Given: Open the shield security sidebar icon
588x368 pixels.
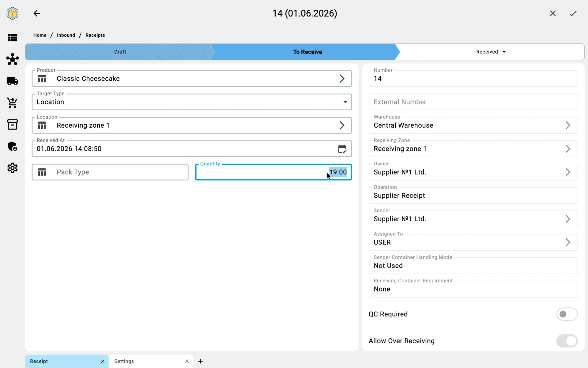Looking at the screenshot, I should tap(13, 146).
